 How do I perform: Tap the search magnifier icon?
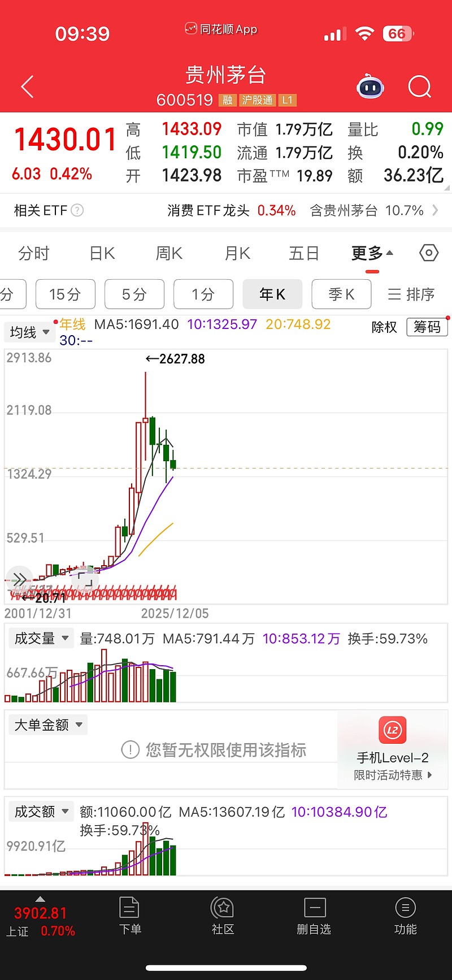click(419, 87)
